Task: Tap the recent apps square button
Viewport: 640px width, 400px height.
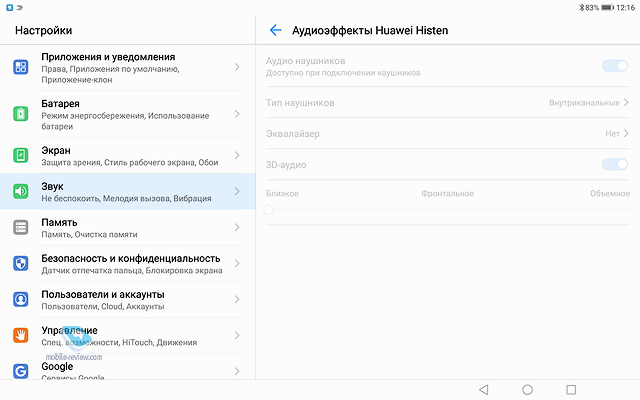Action: (571, 390)
